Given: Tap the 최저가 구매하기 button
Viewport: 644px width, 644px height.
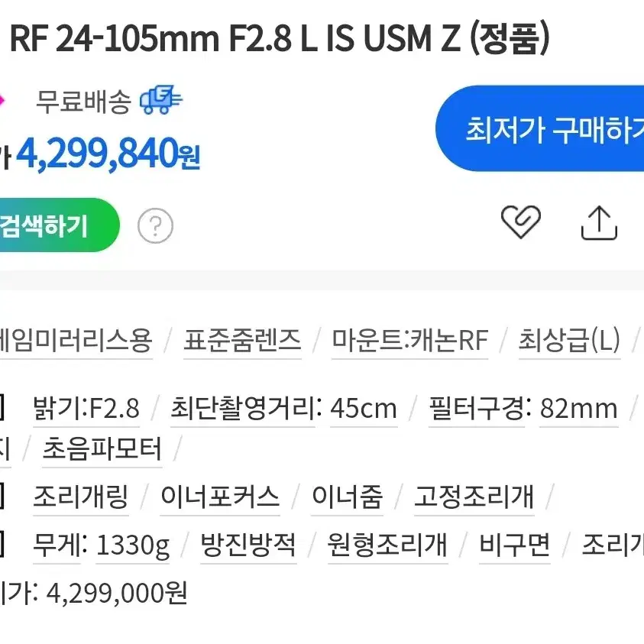Looking at the screenshot, I should (x=539, y=128).
